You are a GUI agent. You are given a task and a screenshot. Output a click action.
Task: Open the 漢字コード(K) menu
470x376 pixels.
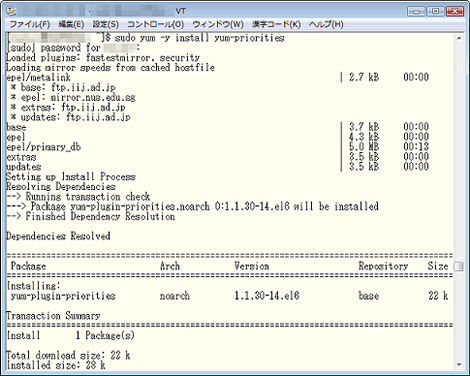(276, 24)
